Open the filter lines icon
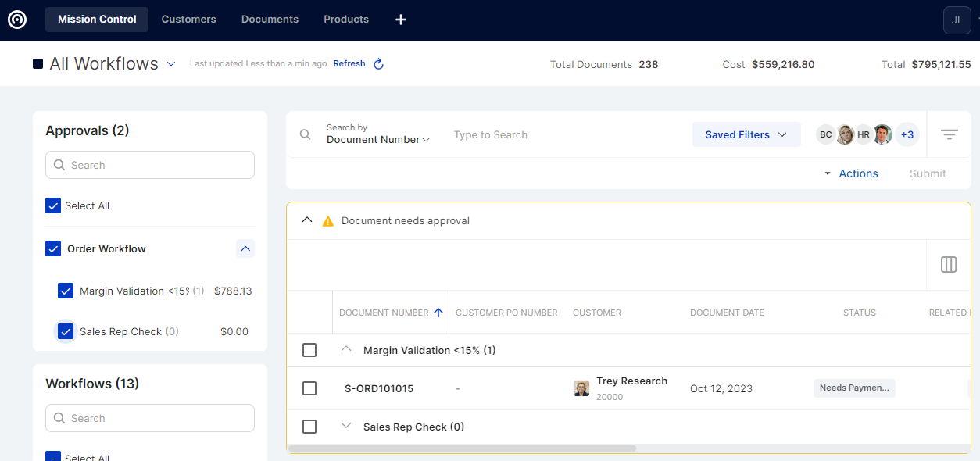980x461 pixels. click(x=950, y=134)
